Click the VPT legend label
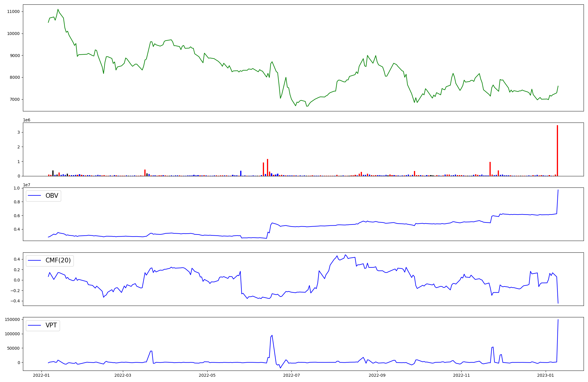 (x=51, y=325)
